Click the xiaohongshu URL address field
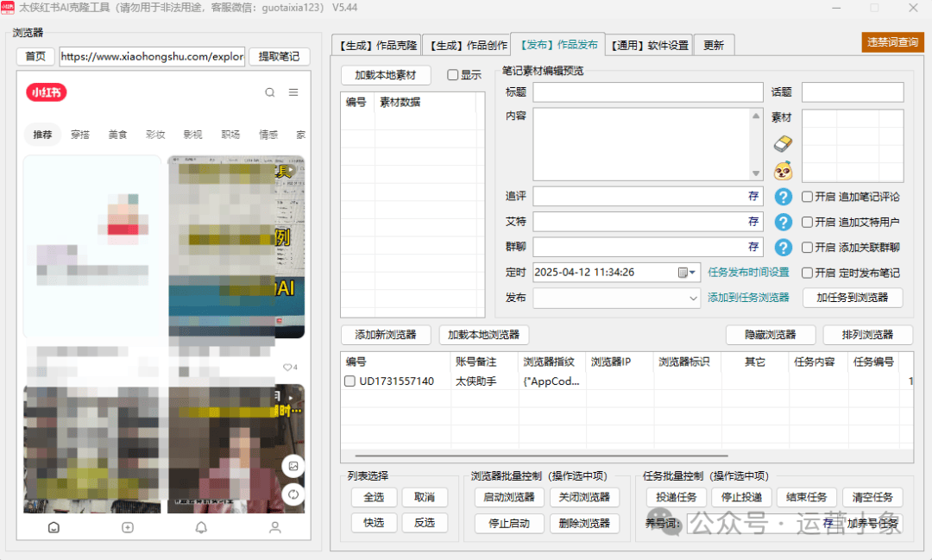 tap(152, 56)
